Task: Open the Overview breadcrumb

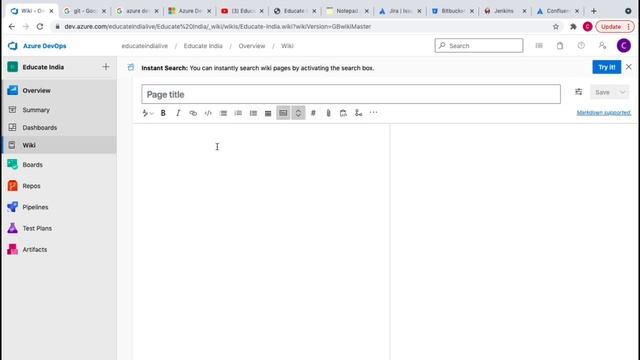Action: (x=252, y=46)
